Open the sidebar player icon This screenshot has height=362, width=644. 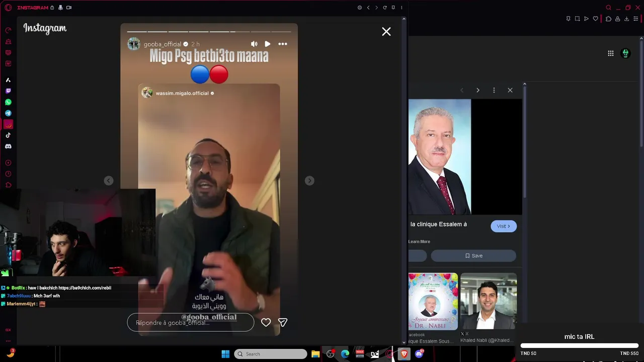[8, 163]
